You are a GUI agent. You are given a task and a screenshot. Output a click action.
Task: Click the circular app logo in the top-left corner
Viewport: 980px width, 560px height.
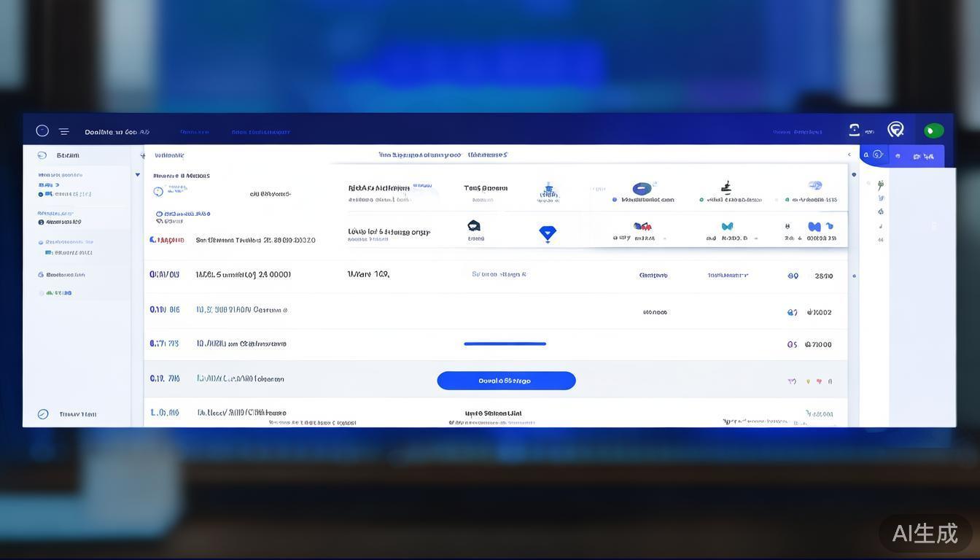(x=42, y=129)
